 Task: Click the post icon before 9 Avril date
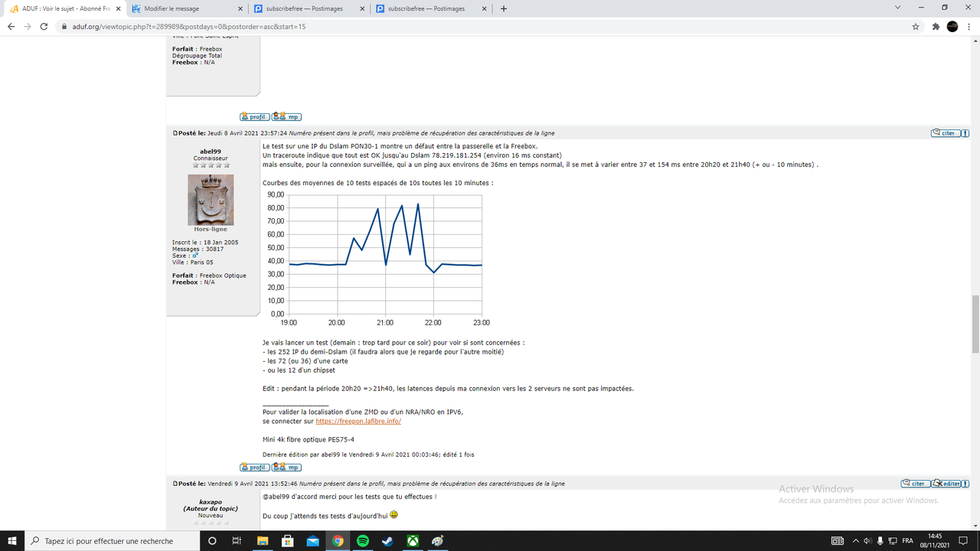[175, 484]
